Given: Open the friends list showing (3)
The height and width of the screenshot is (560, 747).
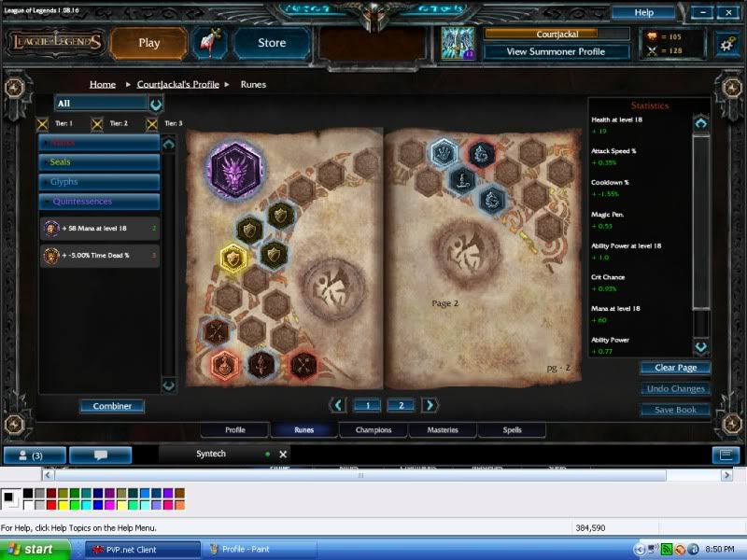Looking at the screenshot, I should point(34,455).
